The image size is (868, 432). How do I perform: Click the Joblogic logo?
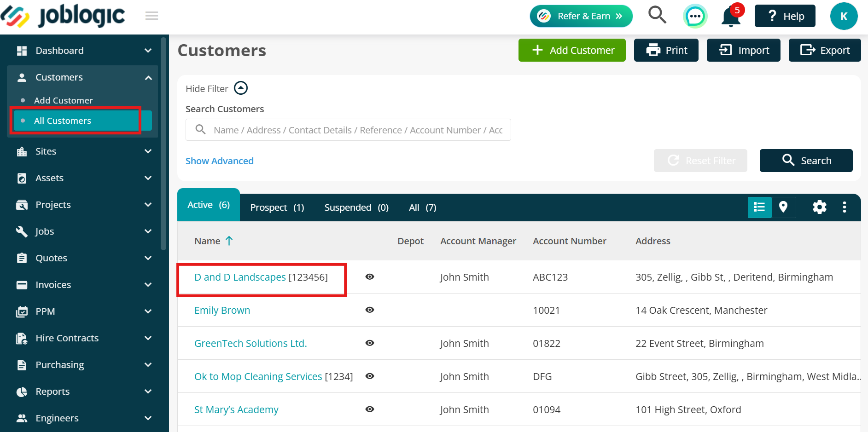click(x=63, y=16)
